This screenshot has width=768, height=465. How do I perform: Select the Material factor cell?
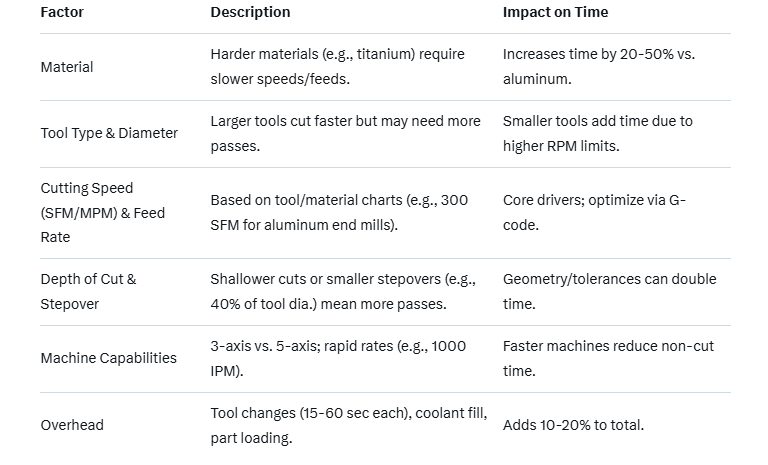(67, 67)
